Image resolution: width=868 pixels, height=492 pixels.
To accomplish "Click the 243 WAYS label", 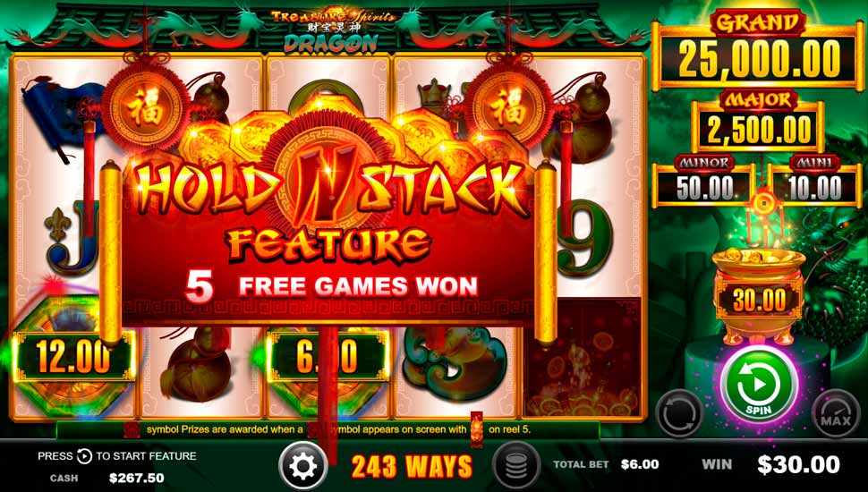I will (x=412, y=467).
